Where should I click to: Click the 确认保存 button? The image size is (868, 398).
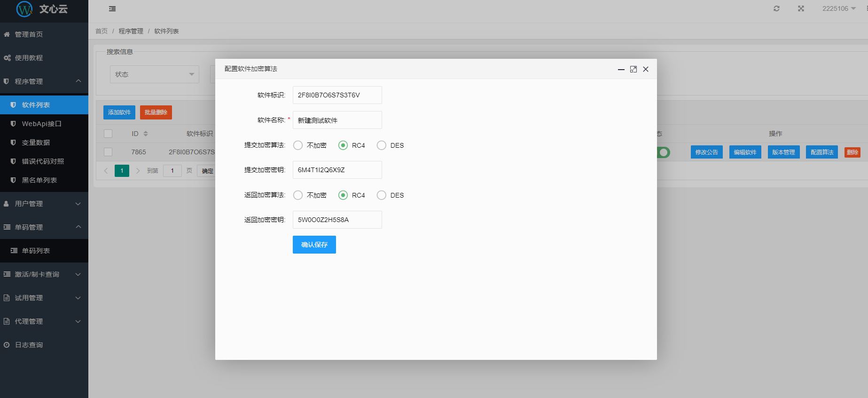coord(314,245)
